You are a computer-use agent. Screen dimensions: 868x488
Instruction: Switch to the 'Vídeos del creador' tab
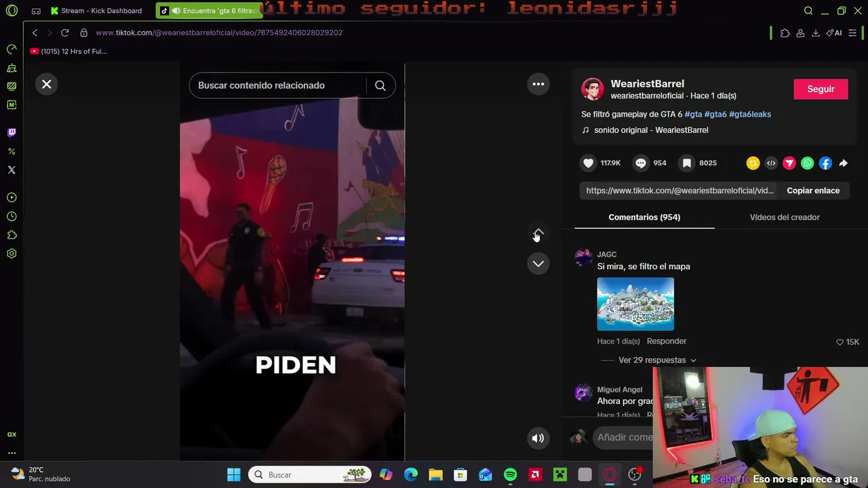tap(785, 217)
